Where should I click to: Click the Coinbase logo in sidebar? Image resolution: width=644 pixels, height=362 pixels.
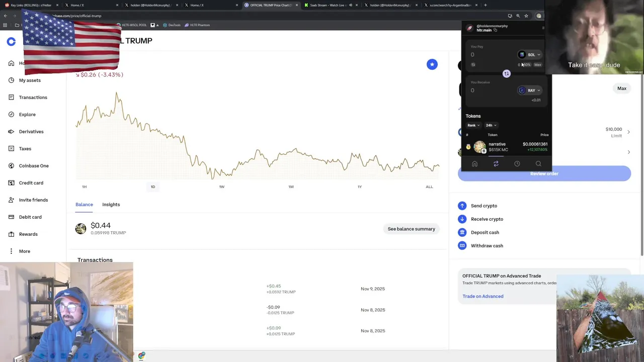click(x=11, y=42)
